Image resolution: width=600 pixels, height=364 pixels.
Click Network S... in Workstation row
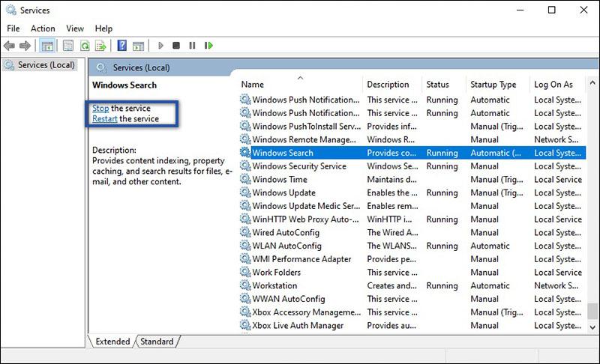point(556,285)
